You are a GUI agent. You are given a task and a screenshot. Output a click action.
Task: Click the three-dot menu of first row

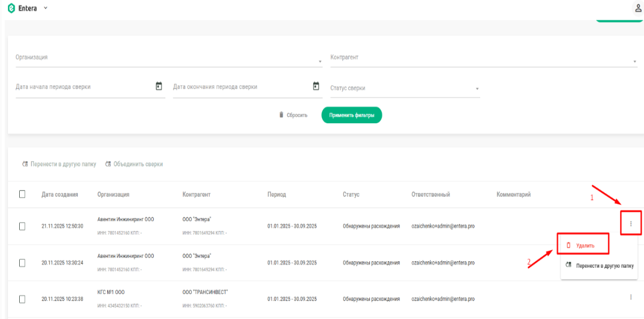[631, 224]
